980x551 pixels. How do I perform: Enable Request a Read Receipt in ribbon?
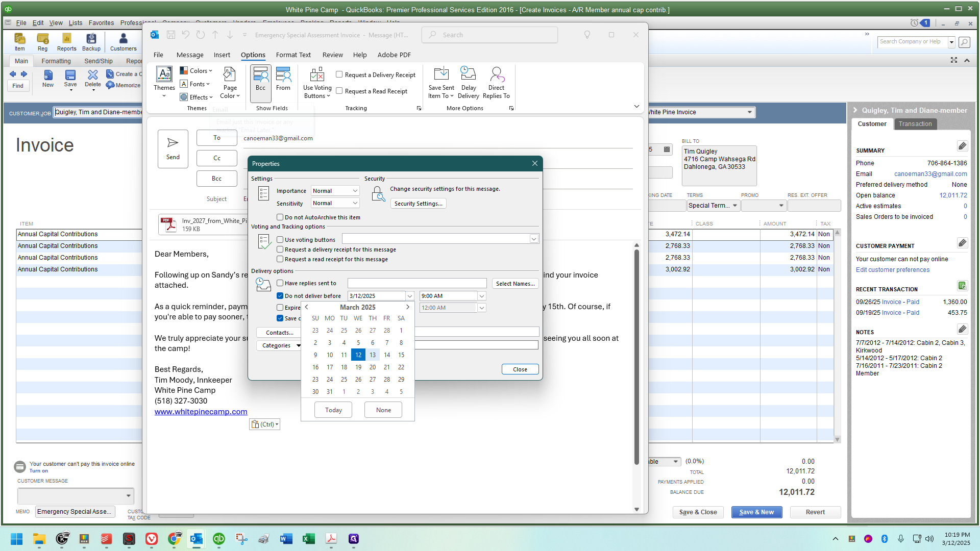[x=339, y=91]
